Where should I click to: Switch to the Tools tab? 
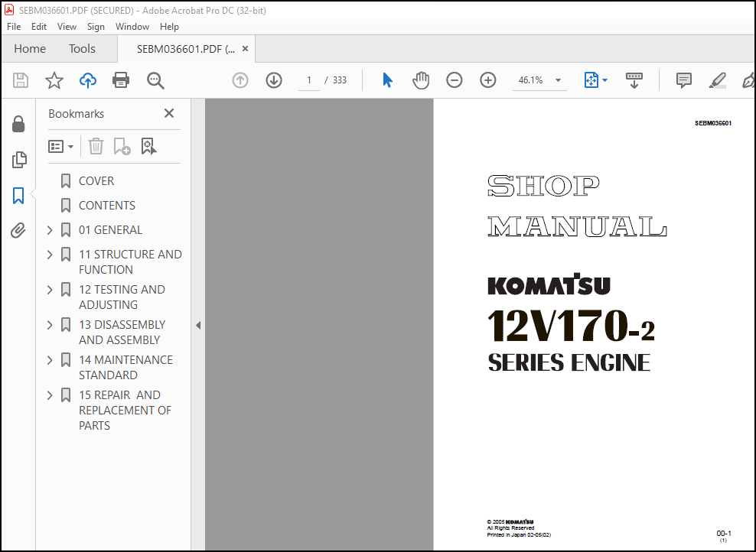82,49
